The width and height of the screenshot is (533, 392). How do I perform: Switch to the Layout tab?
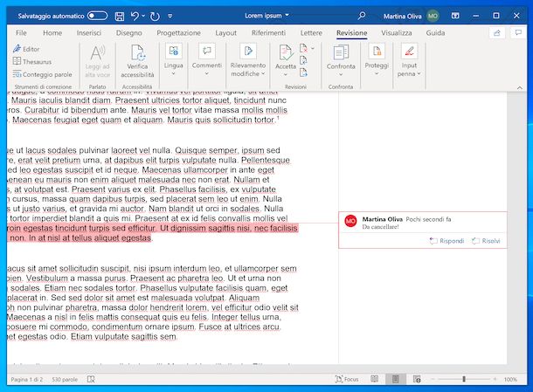point(225,33)
